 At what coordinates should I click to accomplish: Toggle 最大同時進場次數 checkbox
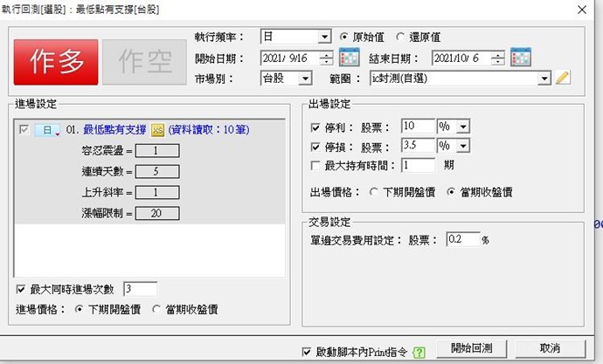tap(21, 290)
